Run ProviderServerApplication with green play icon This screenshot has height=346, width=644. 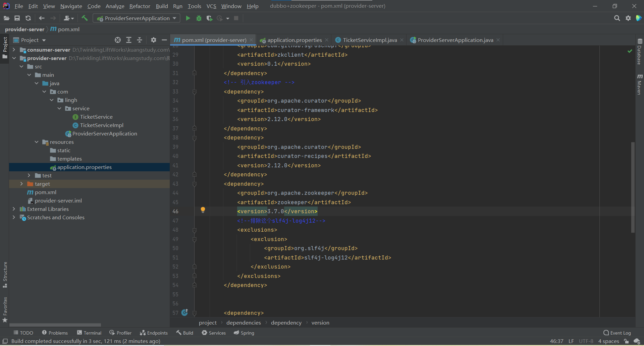188,18
